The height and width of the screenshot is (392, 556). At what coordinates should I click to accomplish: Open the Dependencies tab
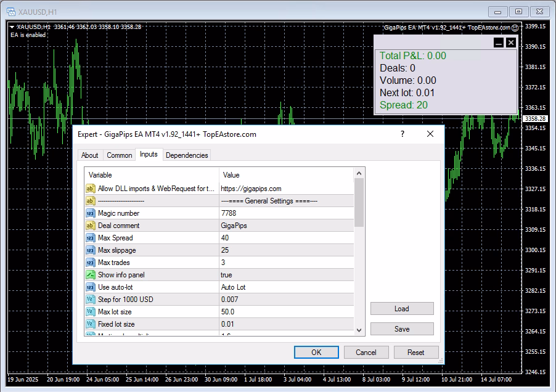187,155
